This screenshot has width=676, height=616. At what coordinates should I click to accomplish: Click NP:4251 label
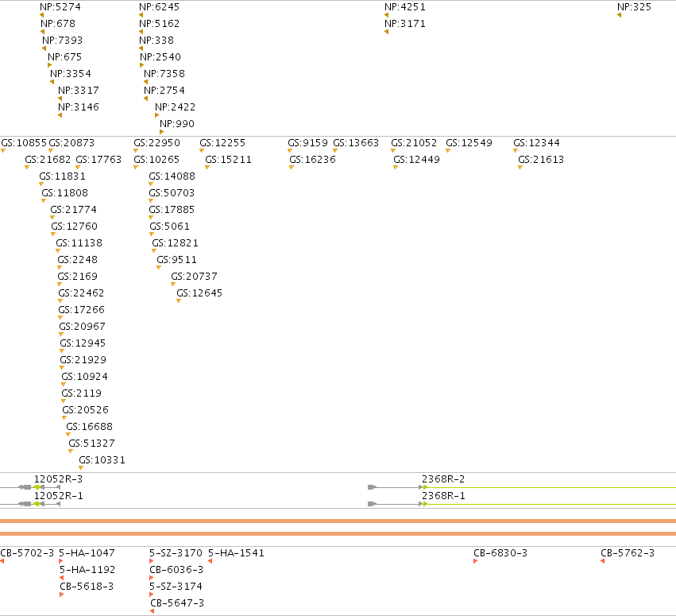coord(405,7)
